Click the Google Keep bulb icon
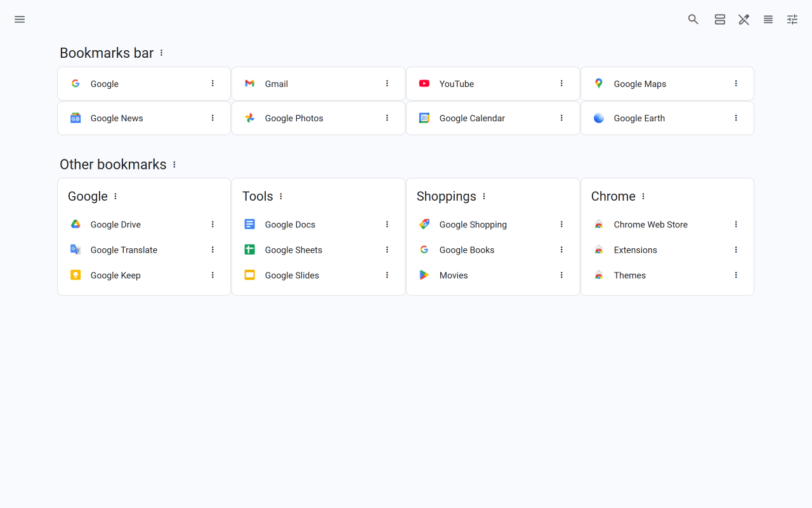Screen dimensions: 812x508 (75, 275)
